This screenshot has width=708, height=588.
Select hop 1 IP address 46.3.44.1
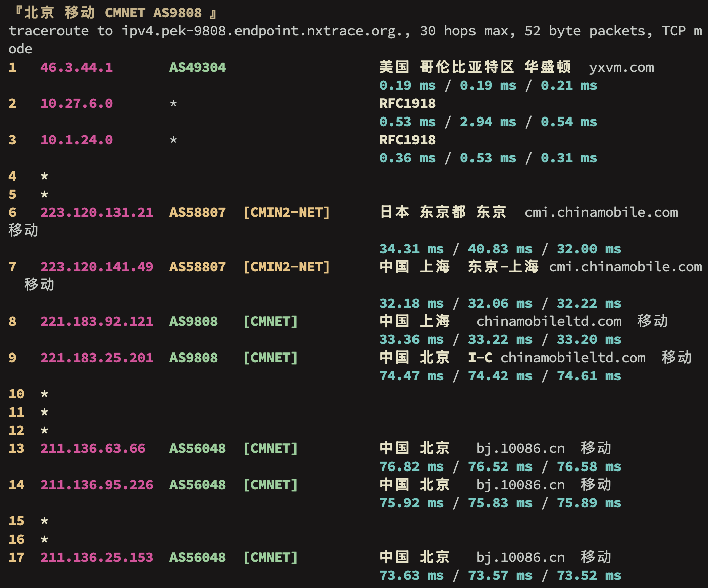[77, 67]
